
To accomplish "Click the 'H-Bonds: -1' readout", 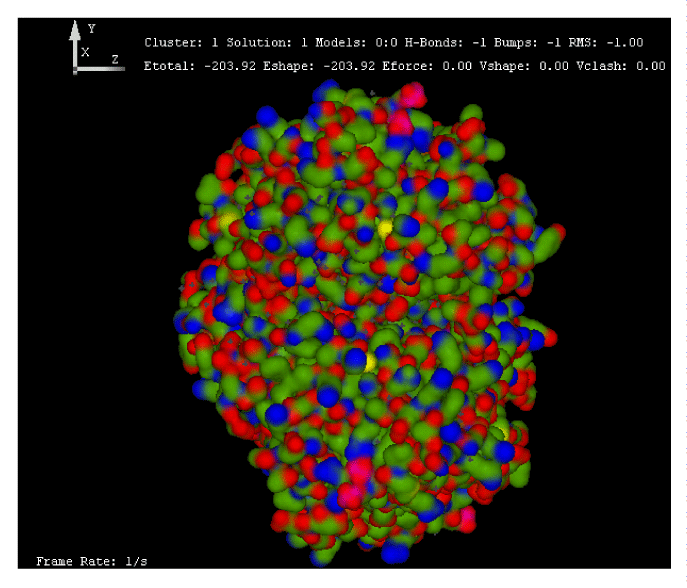I will (x=445, y=43).
